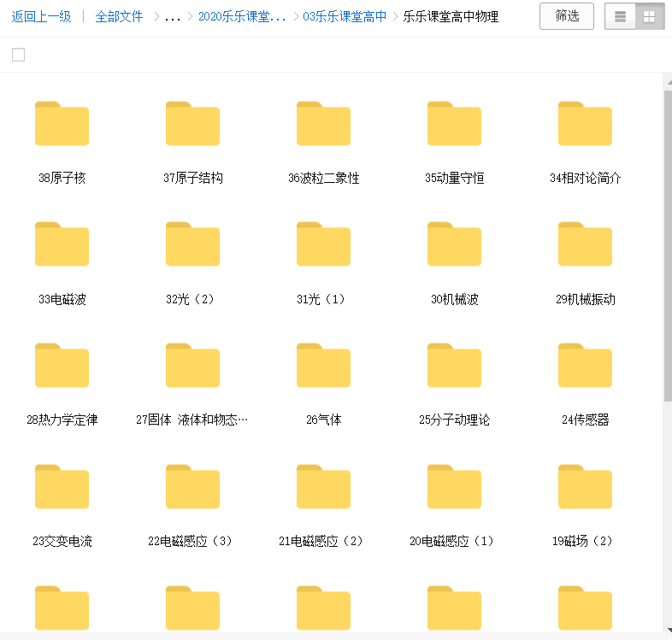Open the 19磁场（2） folder icon
672x640 pixels.
pyautogui.click(x=585, y=487)
